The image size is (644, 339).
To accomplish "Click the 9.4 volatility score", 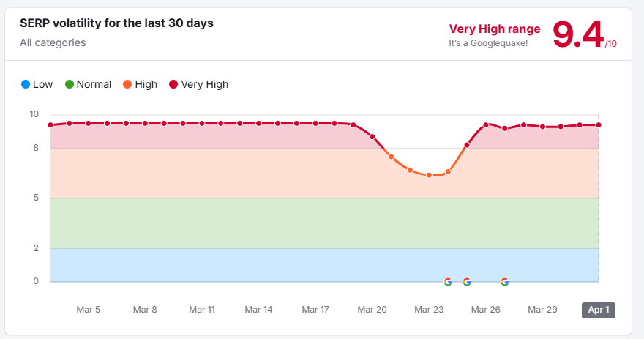I will click(577, 34).
